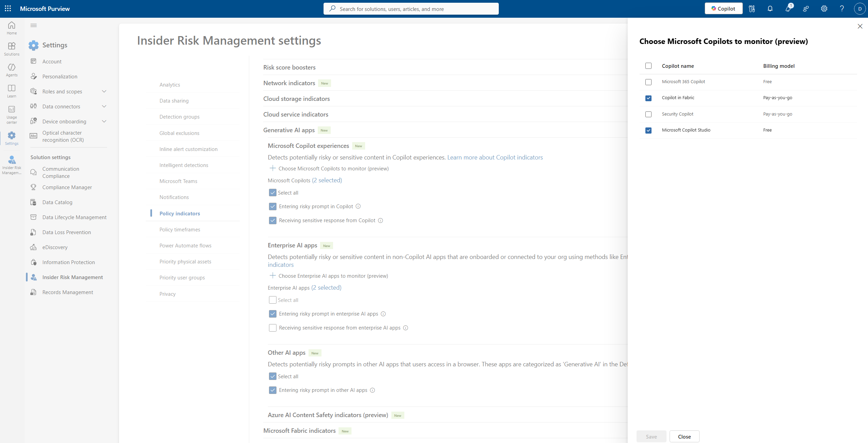Toggle Select all under Enterprise AI apps
The width and height of the screenshot is (868, 443).
pyautogui.click(x=272, y=300)
